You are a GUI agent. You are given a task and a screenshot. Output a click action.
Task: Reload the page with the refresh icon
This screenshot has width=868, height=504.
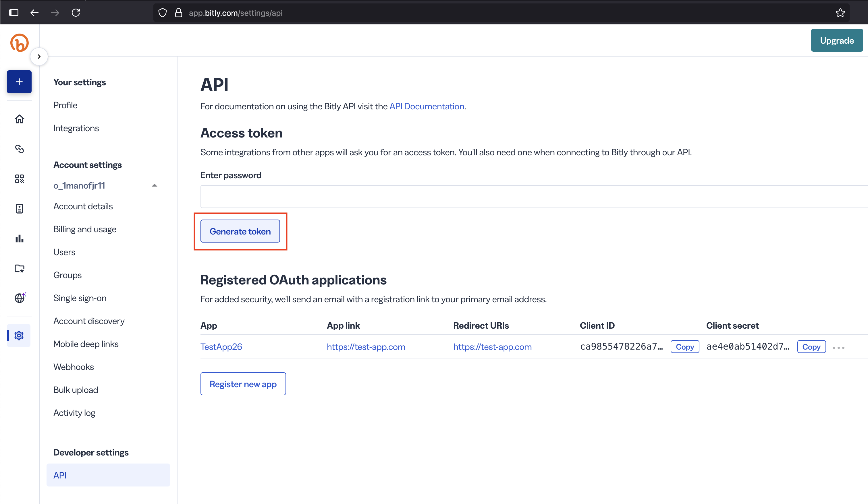[76, 13]
